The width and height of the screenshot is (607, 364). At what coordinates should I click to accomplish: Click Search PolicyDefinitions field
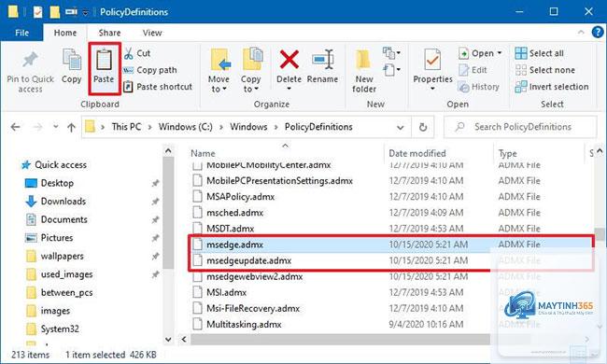(520, 127)
